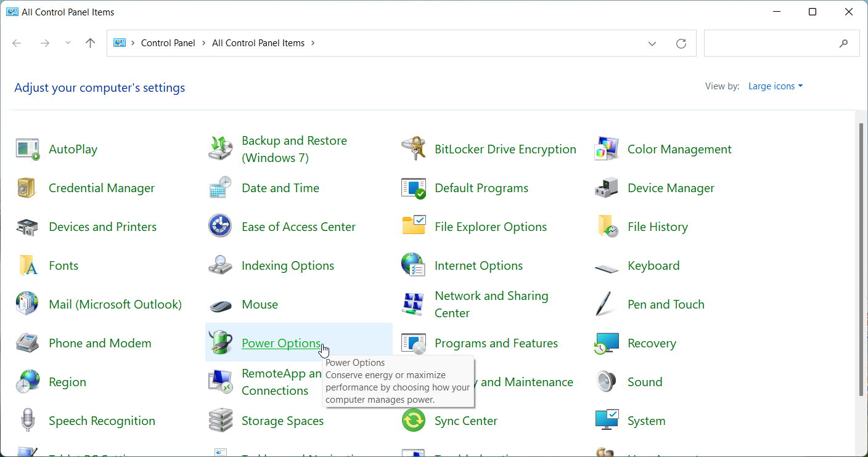Click Ease of Access Center icon

click(221, 227)
